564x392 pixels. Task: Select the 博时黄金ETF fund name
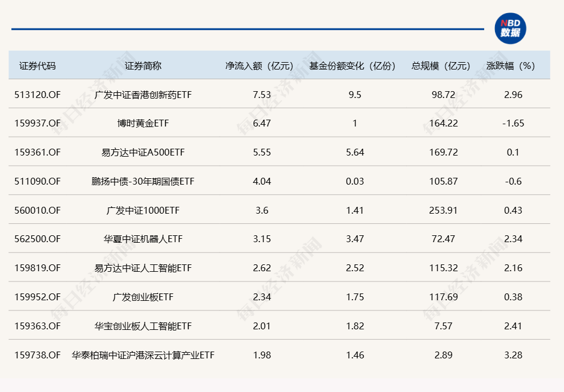(143, 123)
